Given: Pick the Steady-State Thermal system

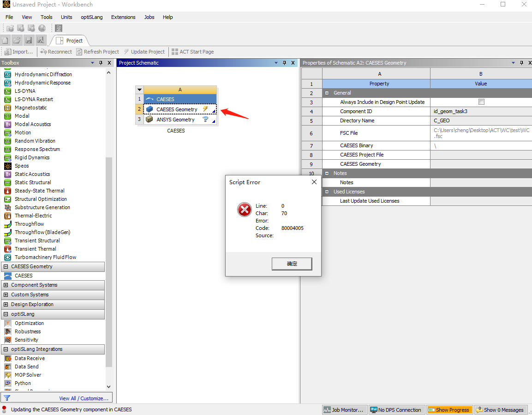Looking at the screenshot, I should point(39,191).
